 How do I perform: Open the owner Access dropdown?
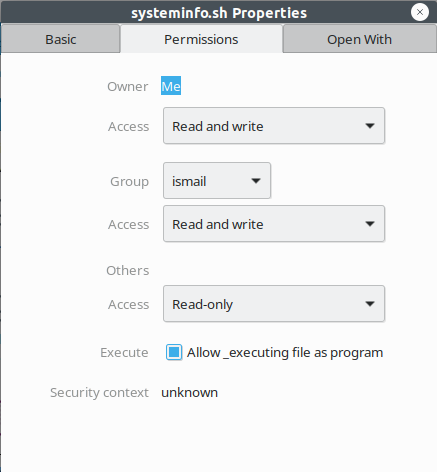point(274,126)
